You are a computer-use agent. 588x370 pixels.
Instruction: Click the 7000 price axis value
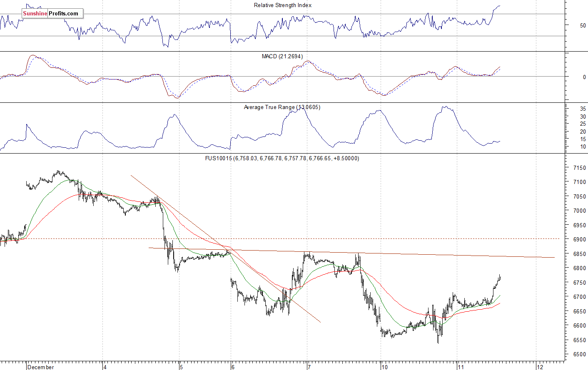tap(580, 211)
